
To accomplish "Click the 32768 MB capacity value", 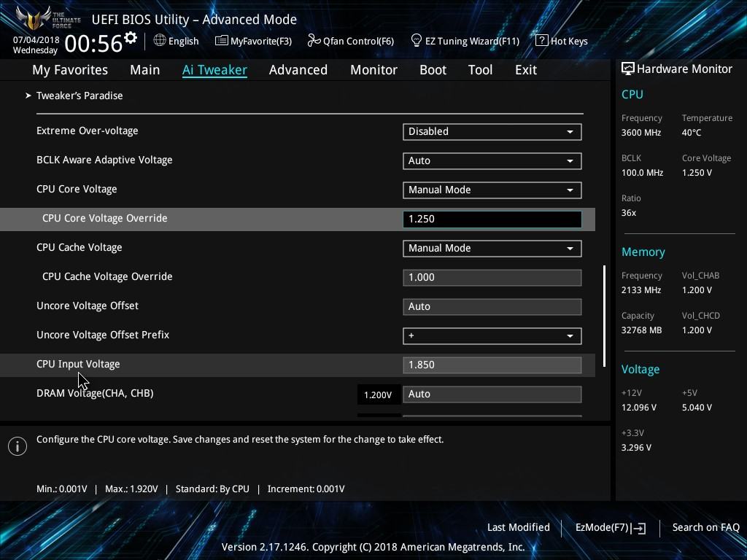I will pyautogui.click(x=641, y=330).
